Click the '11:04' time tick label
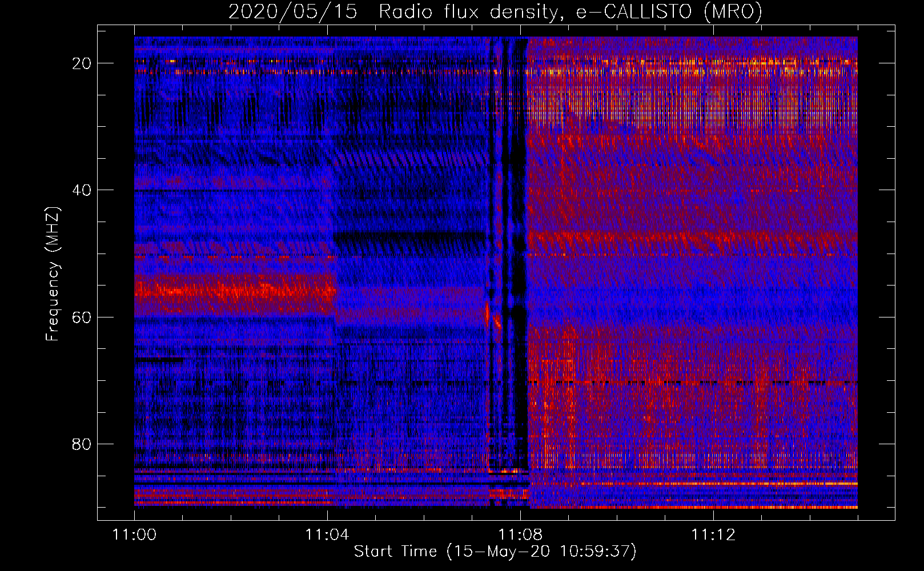Screen dimensions: 924x571 click(327, 535)
